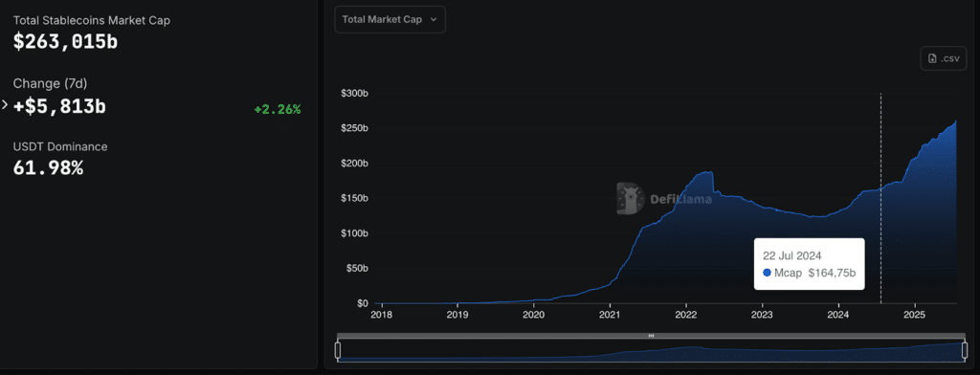Screen dimensions: 980x375
Task: Click the 2022 x-axis label
Action: pyautogui.click(x=686, y=315)
